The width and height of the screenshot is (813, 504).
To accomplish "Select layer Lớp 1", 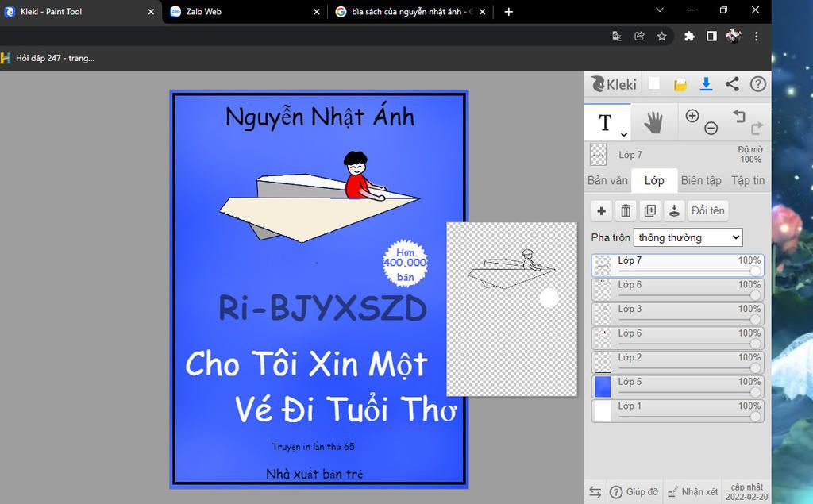I will click(677, 410).
